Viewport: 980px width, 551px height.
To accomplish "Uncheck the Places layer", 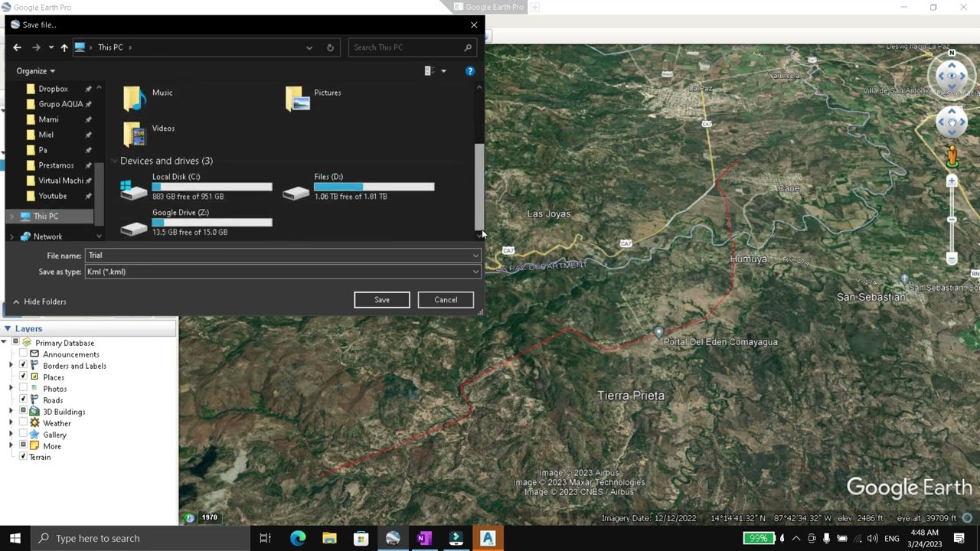I will (23, 377).
